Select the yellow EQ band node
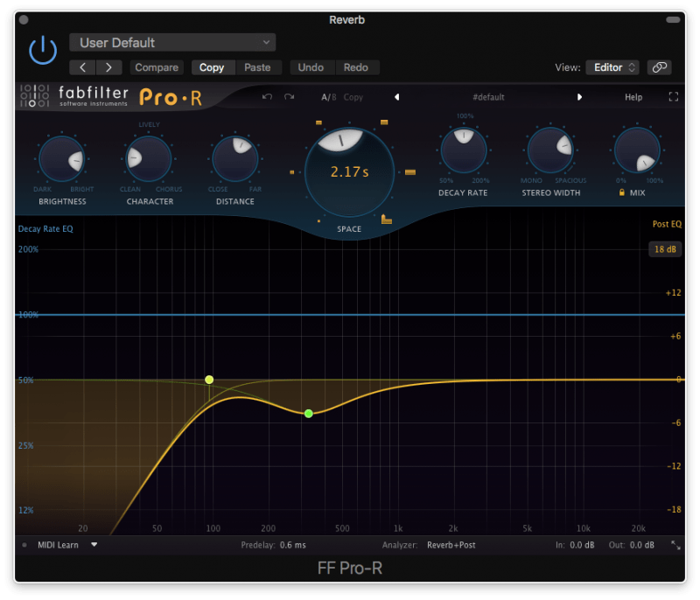 [x=209, y=380]
